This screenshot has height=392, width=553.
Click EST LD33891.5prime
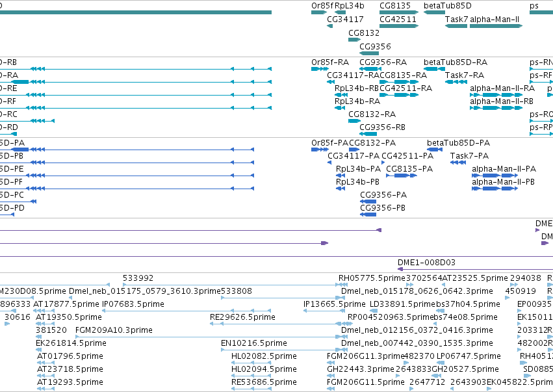[402, 304]
